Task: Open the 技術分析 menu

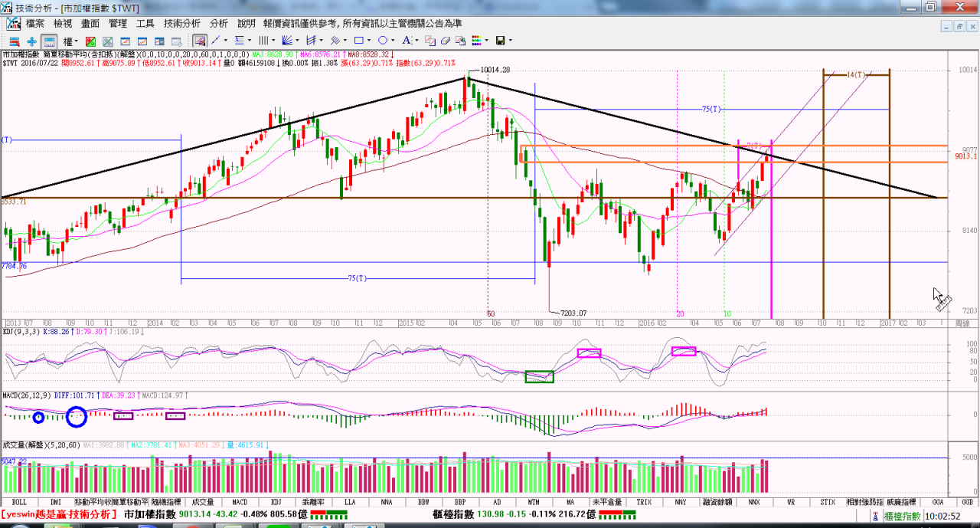Action: click(x=182, y=24)
